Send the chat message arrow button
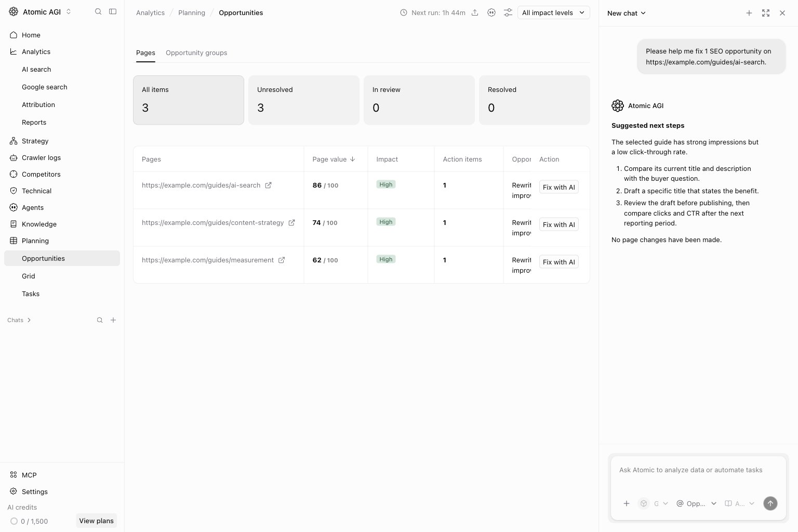The width and height of the screenshot is (798, 532). click(x=770, y=503)
